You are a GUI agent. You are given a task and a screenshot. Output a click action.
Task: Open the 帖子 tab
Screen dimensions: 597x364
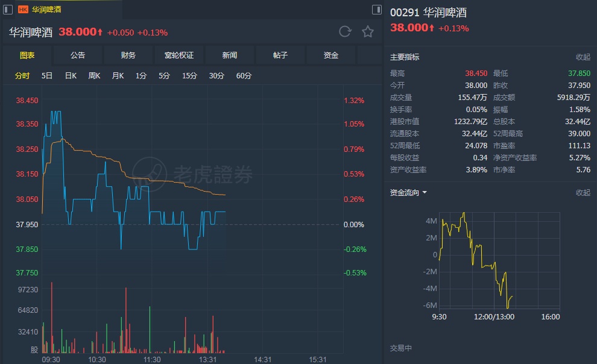coord(280,55)
